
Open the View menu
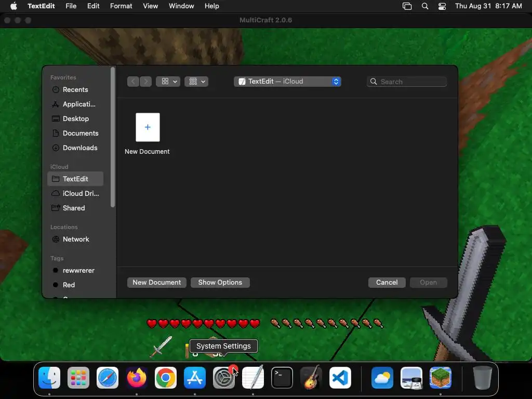pyautogui.click(x=150, y=6)
